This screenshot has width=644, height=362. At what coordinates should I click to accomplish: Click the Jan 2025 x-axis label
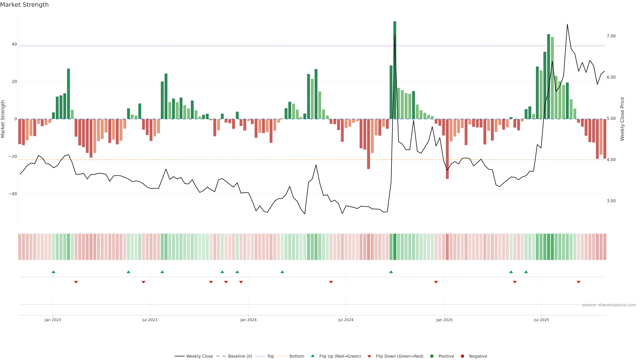(444, 320)
